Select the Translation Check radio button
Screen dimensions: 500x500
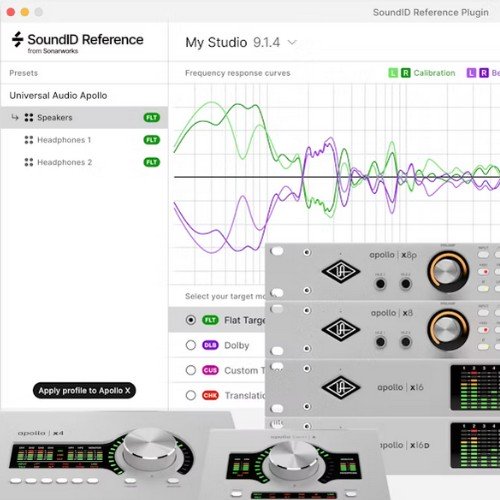click(191, 395)
